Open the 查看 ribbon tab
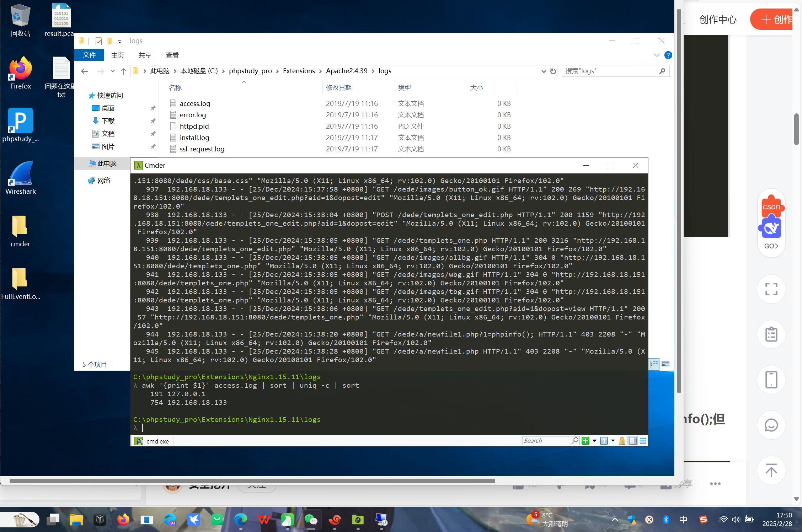Image resolution: width=802 pixels, height=532 pixels. click(x=172, y=55)
